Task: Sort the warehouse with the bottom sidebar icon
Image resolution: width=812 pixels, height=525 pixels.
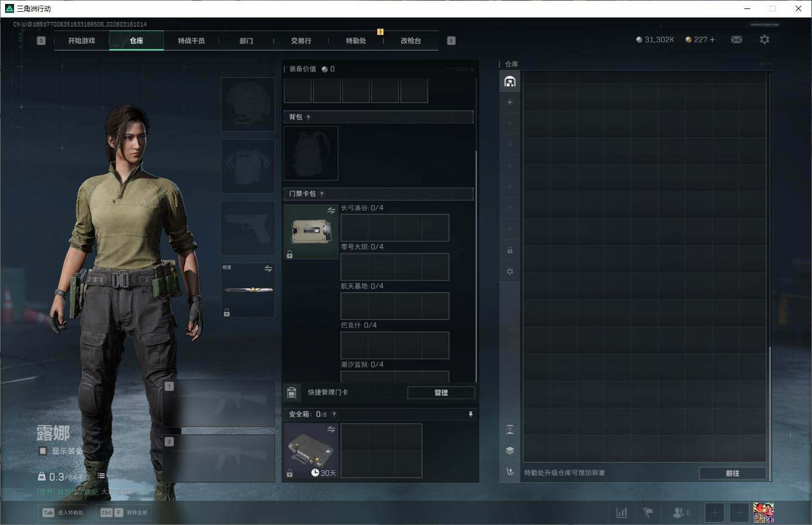Action: (510, 472)
